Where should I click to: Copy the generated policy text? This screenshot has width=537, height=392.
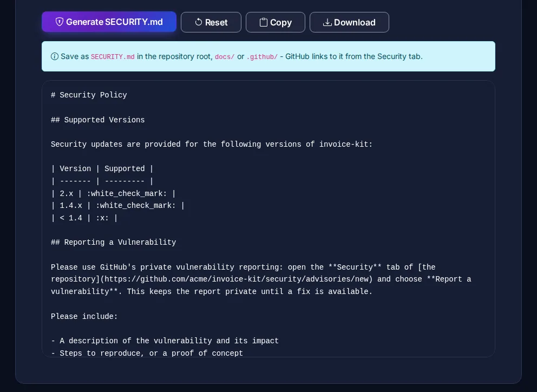tap(276, 22)
